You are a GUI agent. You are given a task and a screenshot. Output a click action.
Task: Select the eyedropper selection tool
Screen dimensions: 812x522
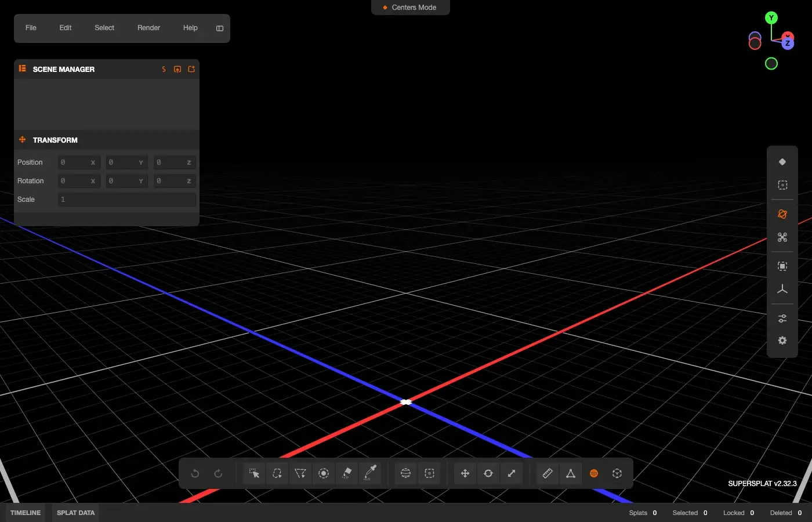[x=370, y=473]
